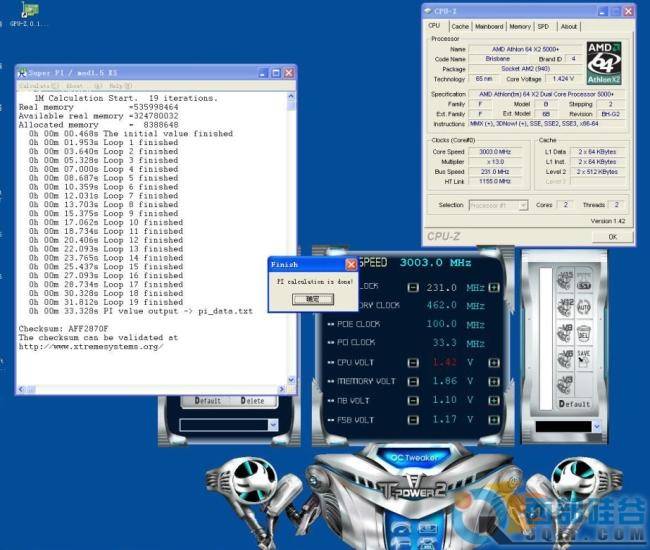Minimize the CPU-Z window

(603, 12)
